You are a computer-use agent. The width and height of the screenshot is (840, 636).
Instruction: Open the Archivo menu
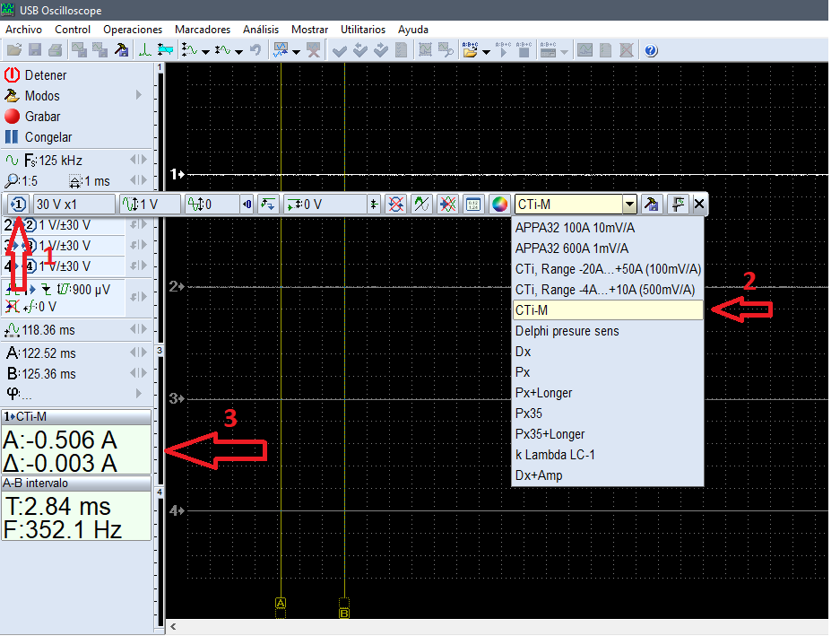pyautogui.click(x=23, y=29)
